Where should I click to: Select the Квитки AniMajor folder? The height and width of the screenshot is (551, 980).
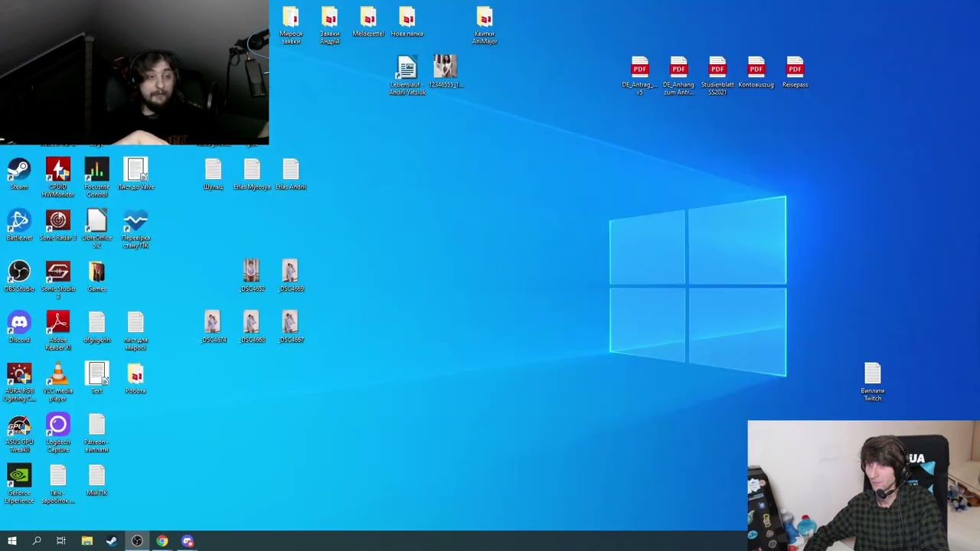[485, 24]
